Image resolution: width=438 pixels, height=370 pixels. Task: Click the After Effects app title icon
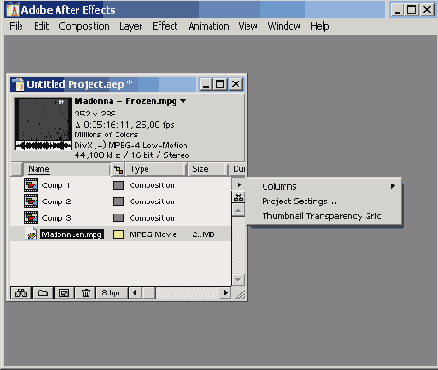point(13,10)
